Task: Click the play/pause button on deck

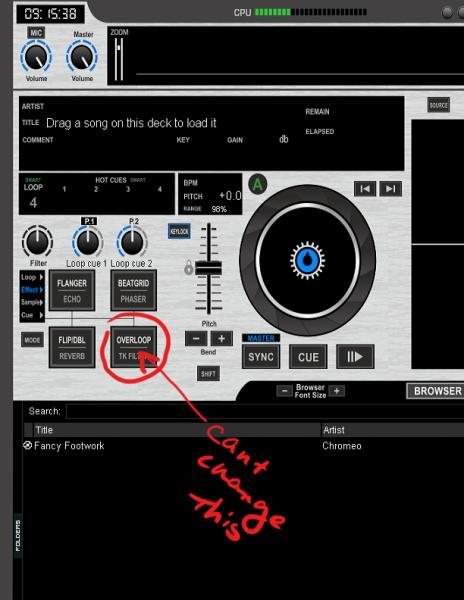Action: [x=355, y=357]
